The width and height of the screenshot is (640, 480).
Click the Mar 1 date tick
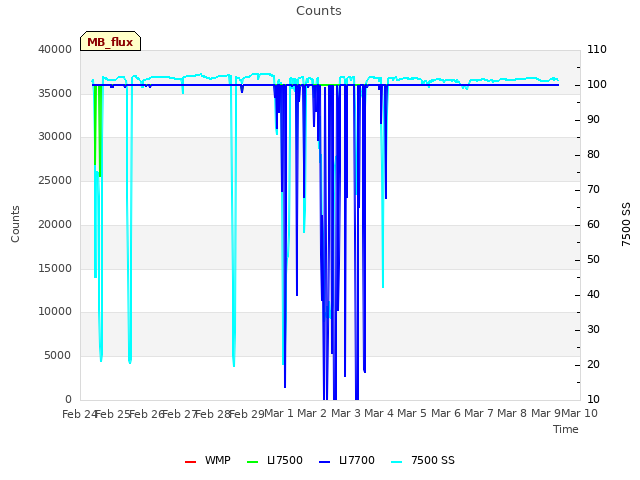[279, 413]
